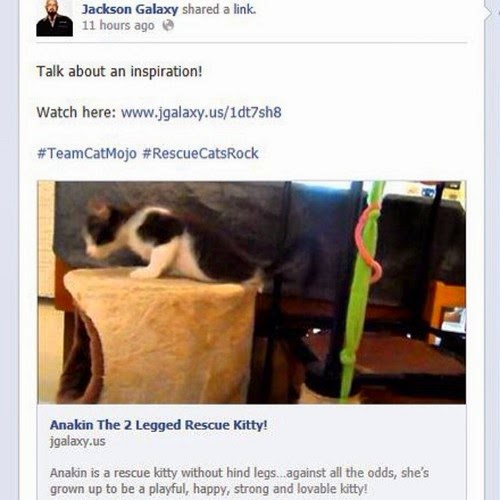Click the green cat toy in the thumbnail

358,292
